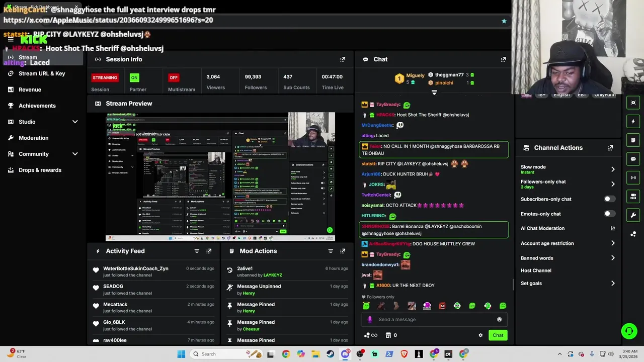Expand the Community sidebar section

[x=75, y=154]
